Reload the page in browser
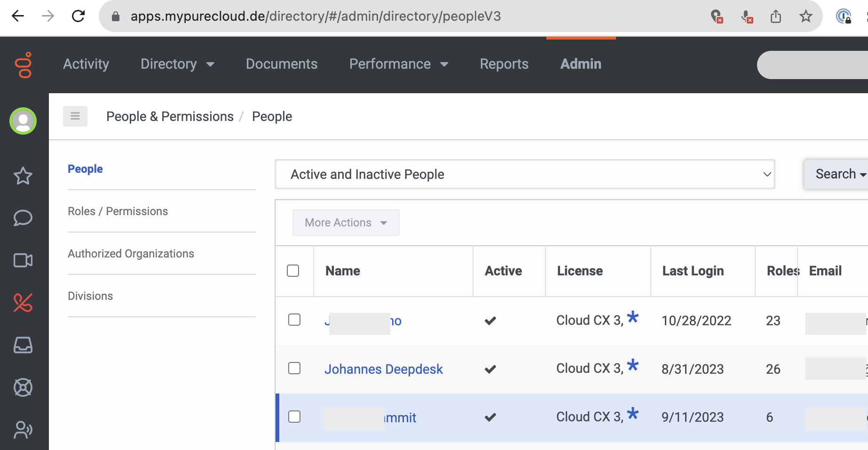This screenshot has width=868, height=450. pyautogui.click(x=78, y=16)
